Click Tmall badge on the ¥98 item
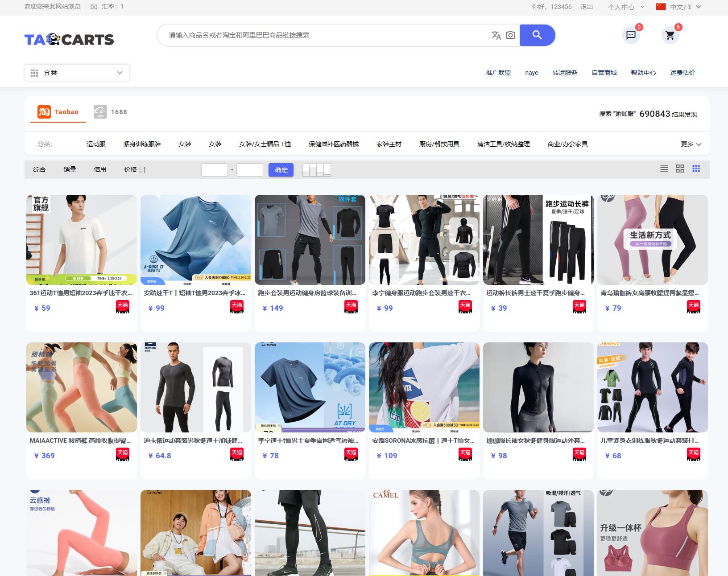Image resolution: width=728 pixels, height=576 pixels. (x=579, y=455)
